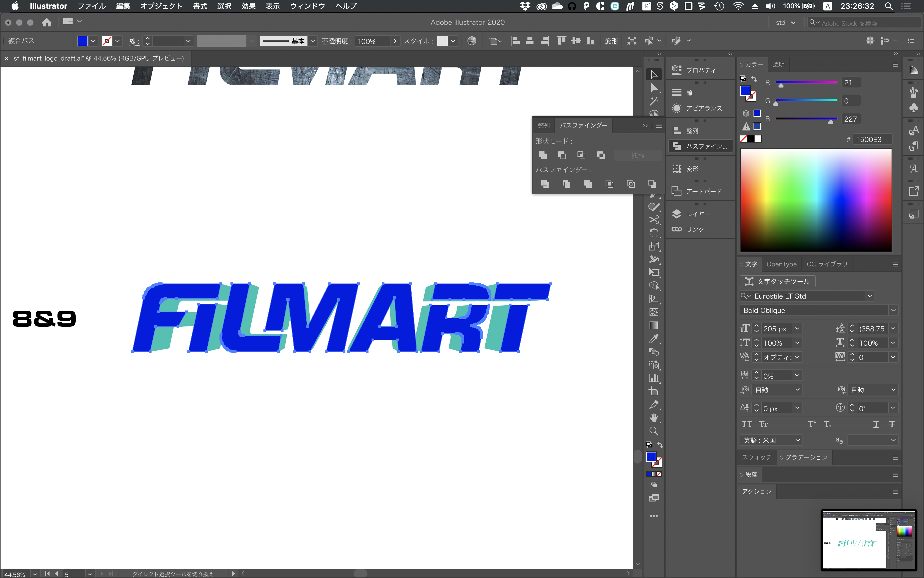Select the Rotate tool
This screenshot has height=578, width=924.
(654, 233)
